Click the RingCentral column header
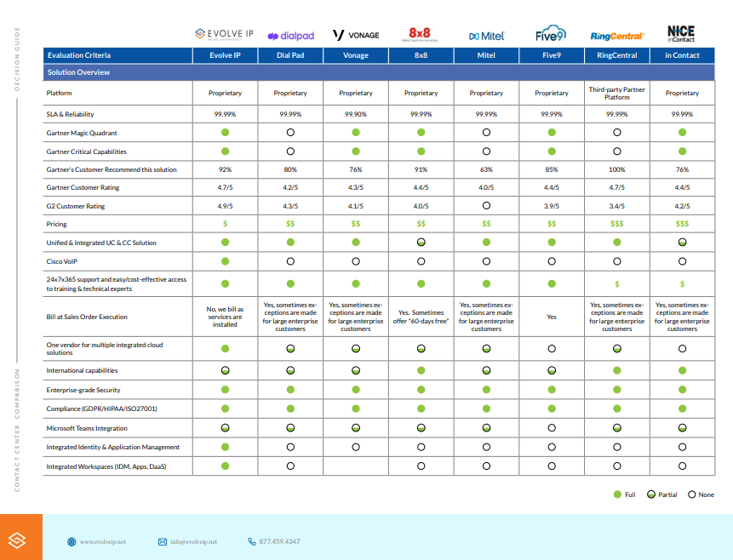Viewport: 733px width, 560px height. 617,55
